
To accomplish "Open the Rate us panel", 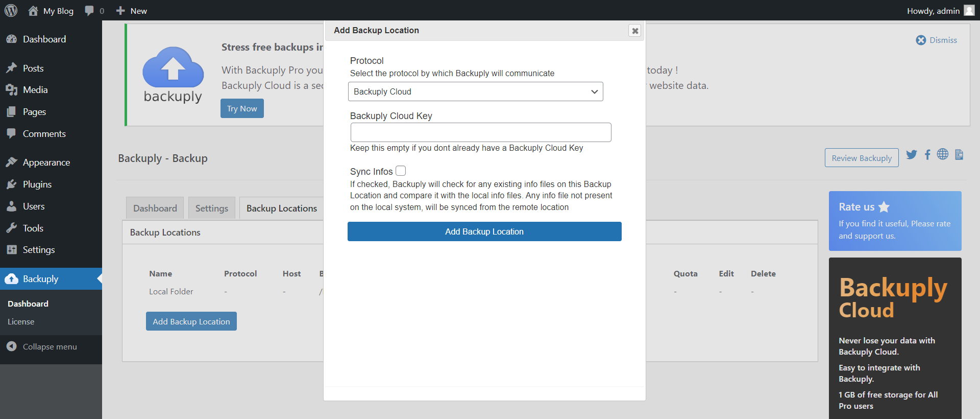I will click(x=895, y=221).
